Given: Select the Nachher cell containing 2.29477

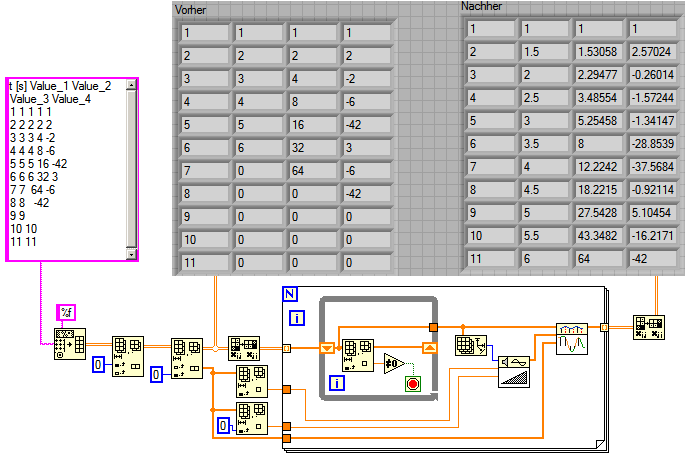Looking at the screenshot, I should tap(599, 75).
